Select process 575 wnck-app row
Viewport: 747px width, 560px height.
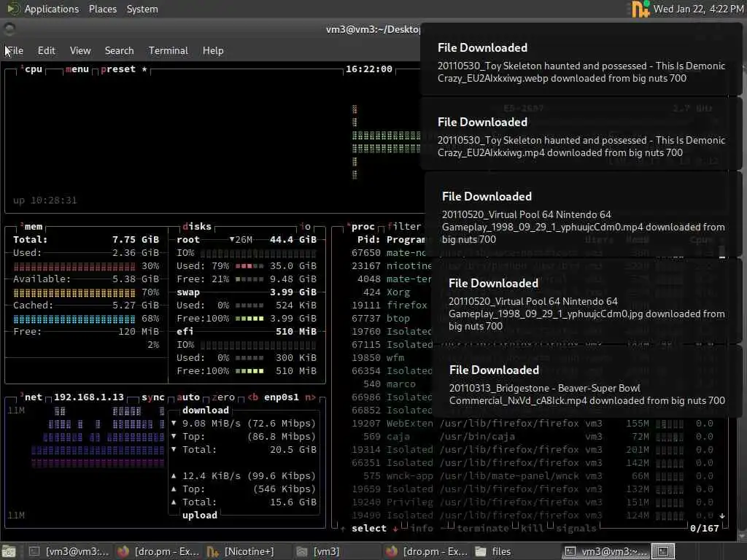(532, 475)
